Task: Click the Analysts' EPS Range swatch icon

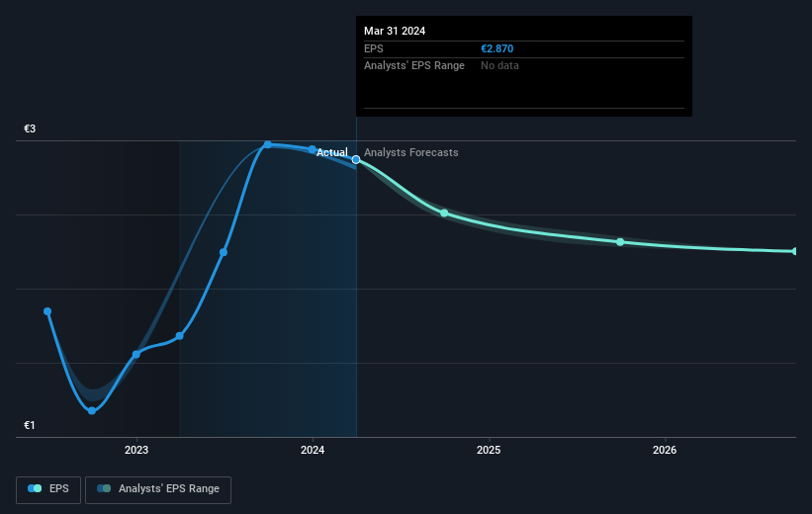Action: (x=104, y=488)
